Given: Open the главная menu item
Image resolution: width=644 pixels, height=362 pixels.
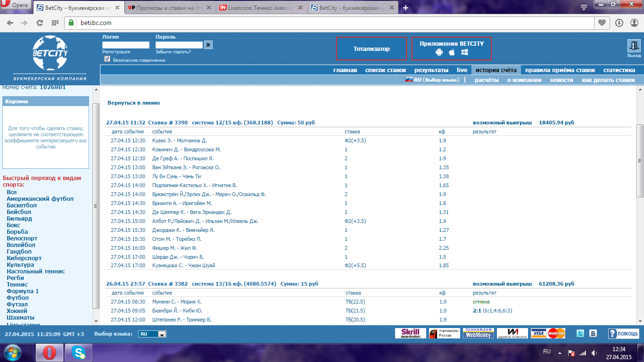Looking at the screenshot, I should click(345, 70).
